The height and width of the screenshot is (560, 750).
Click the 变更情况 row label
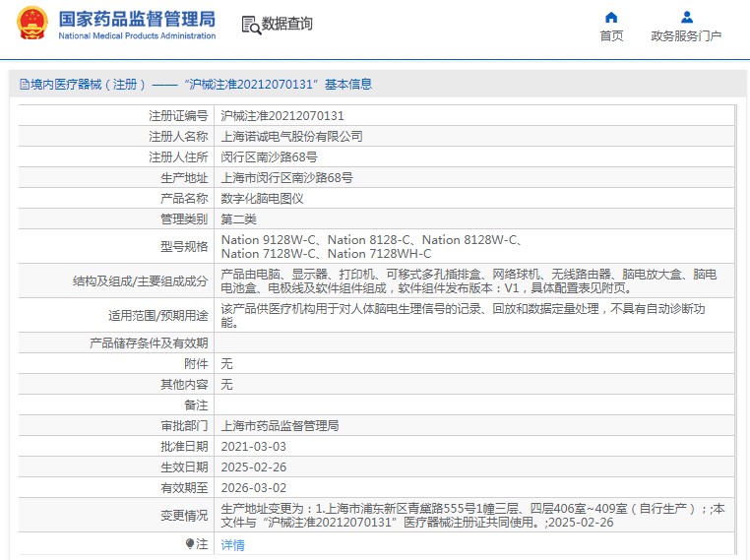pyautogui.click(x=184, y=515)
